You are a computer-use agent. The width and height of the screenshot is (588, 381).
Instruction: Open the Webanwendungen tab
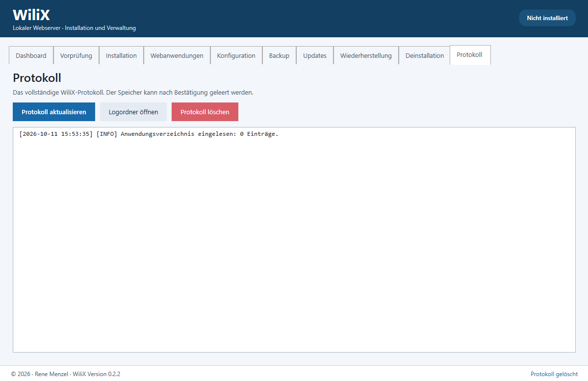click(x=177, y=55)
